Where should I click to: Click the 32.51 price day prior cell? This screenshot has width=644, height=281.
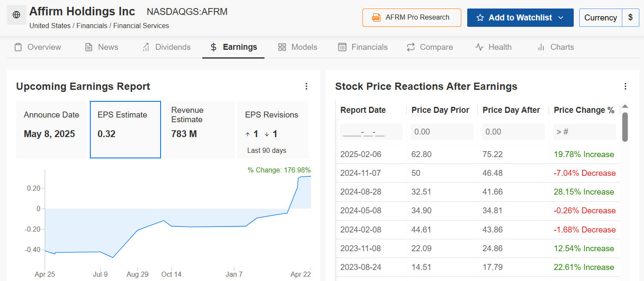coord(421,192)
